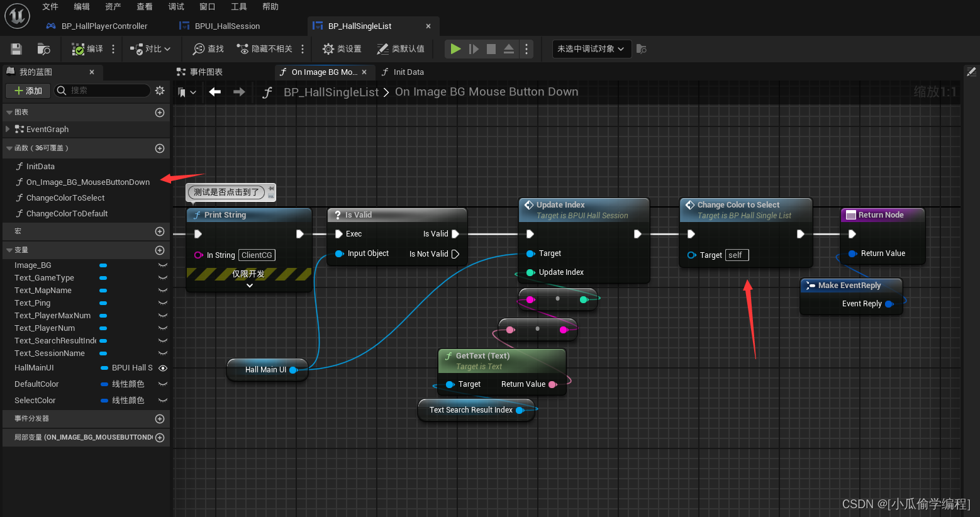
Task: Toggle visibility eye for SelectColor variable
Action: point(163,401)
